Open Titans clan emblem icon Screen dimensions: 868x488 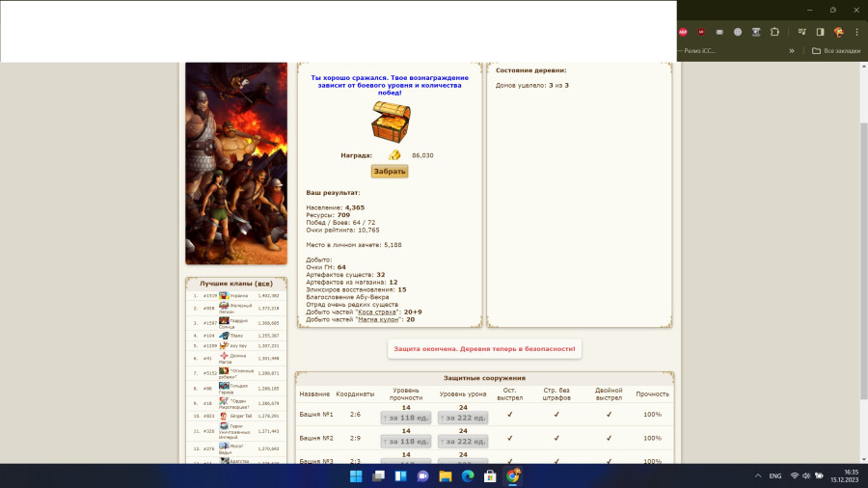[224, 336]
